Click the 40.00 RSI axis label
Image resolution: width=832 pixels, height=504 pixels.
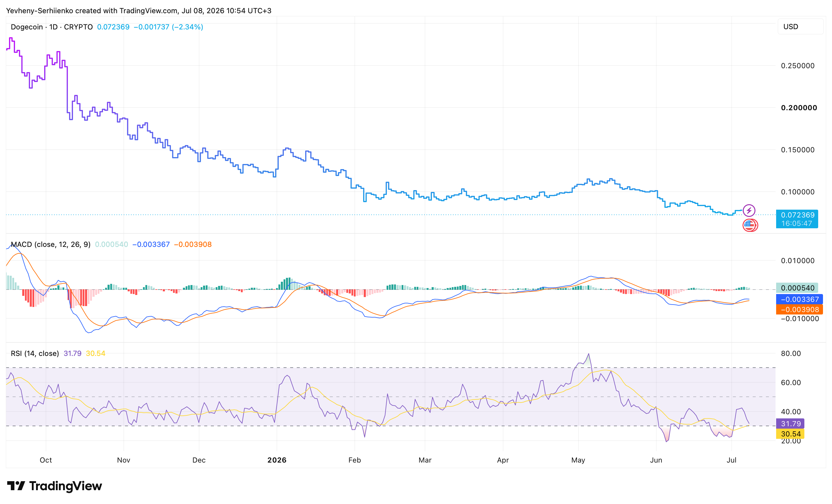pyautogui.click(x=791, y=411)
